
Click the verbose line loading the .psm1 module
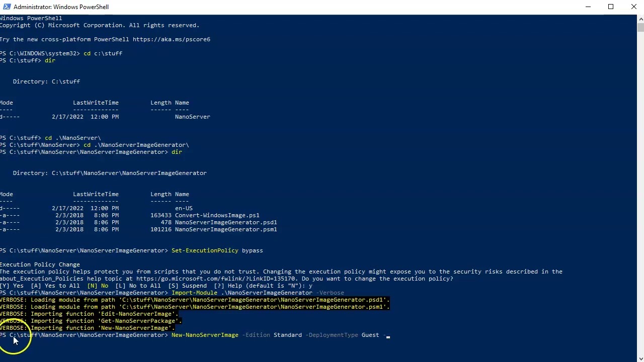(x=195, y=307)
